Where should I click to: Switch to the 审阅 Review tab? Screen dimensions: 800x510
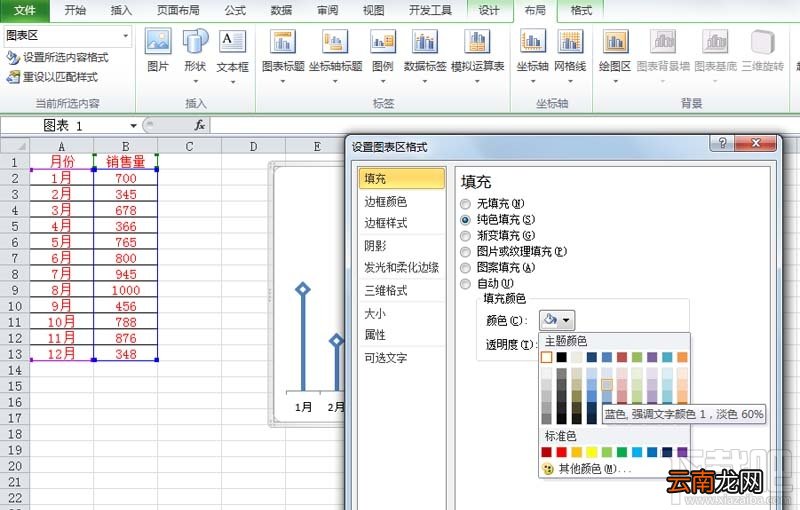tap(327, 11)
